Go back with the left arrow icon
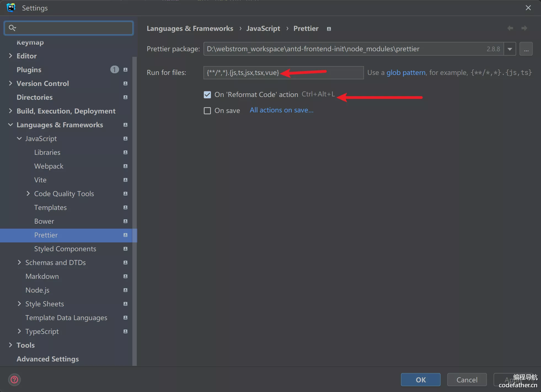The height and width of the screenshot is (392, 541). 510,28
